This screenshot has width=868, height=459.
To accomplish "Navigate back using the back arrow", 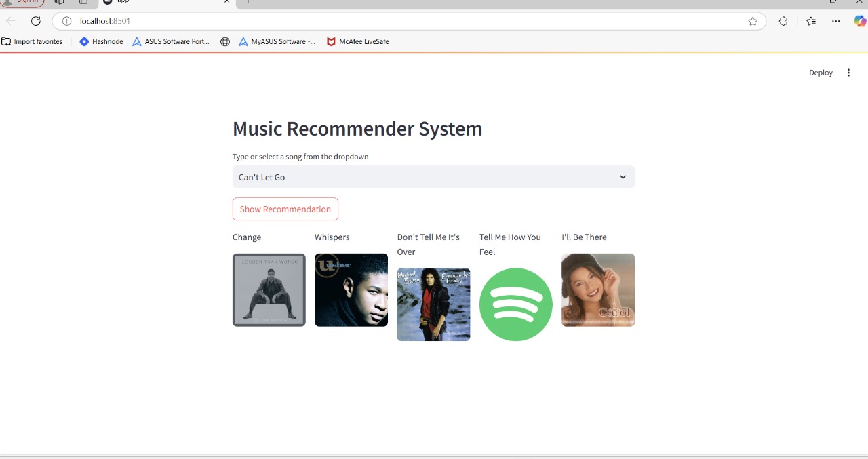I will (10, 21).
